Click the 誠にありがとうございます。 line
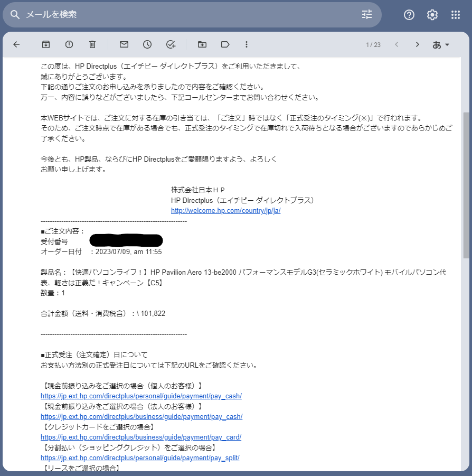 84,77
